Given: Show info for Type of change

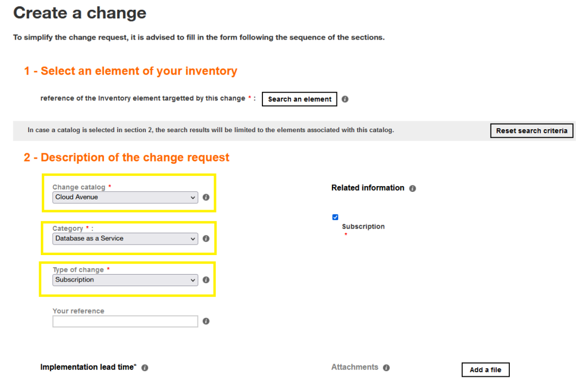Looking at the screenshot, I should pos(206,280).
